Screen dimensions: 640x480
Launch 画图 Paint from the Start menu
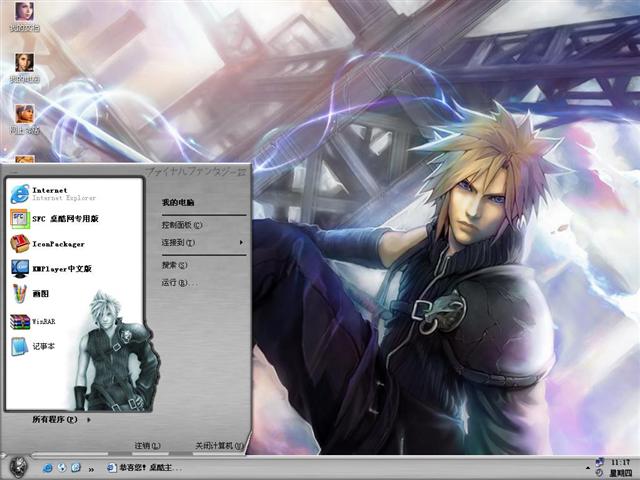tap(30, 293)
